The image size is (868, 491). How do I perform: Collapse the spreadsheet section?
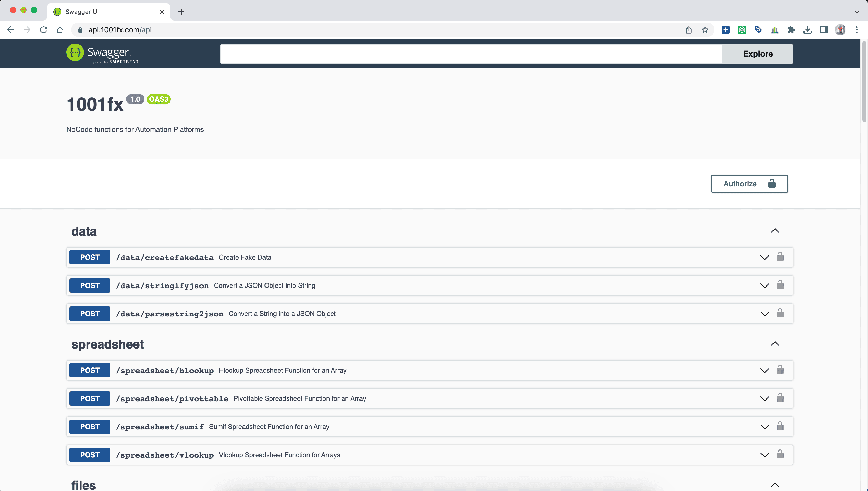tap(775, 344)
